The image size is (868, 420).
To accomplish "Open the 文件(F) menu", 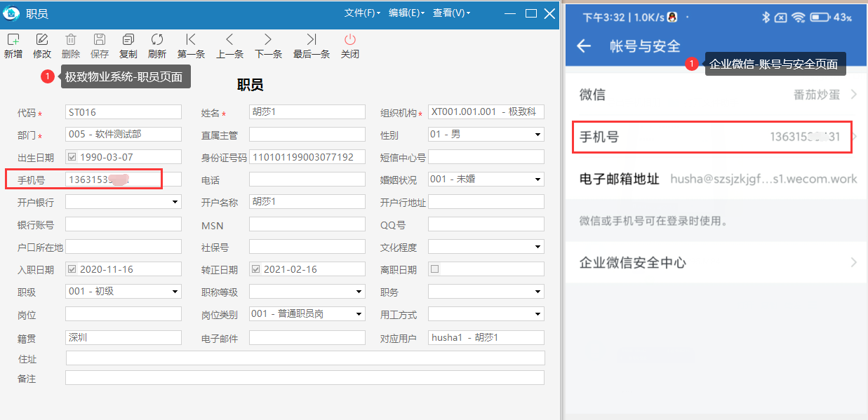I will (x=363, y=13).
